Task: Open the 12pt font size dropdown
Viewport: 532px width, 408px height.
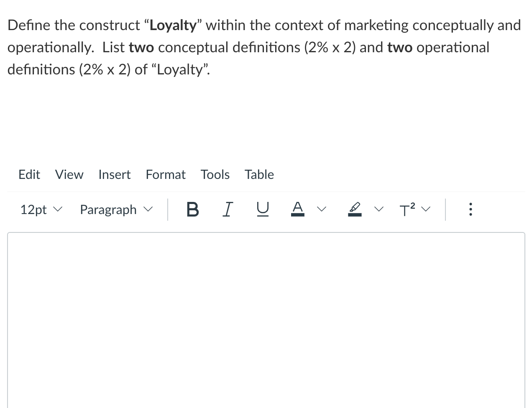Action: click(x=41, y=209)
